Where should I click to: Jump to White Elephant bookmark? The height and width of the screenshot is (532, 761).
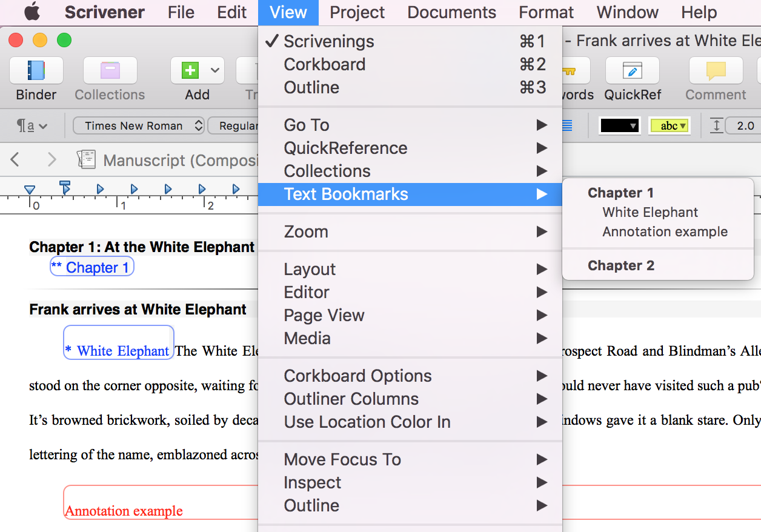pos(658,212)
